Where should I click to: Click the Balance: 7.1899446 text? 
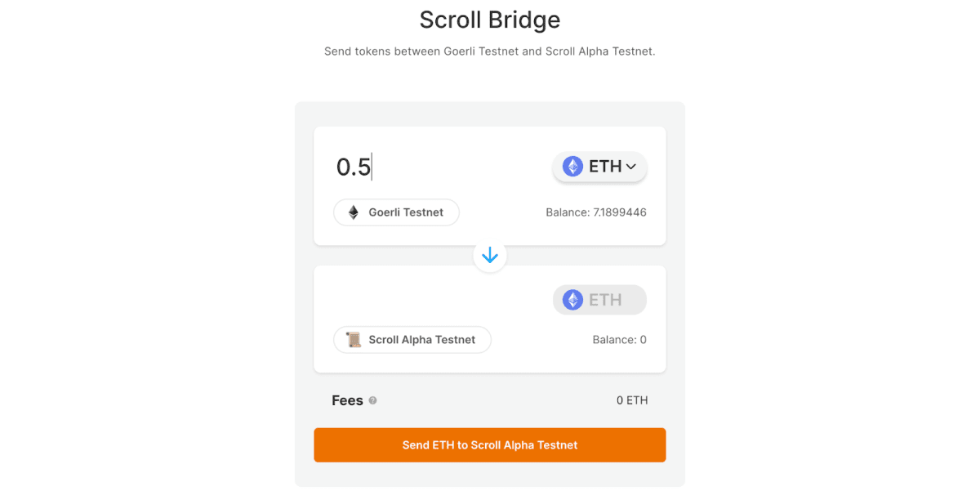pos(596,212)
